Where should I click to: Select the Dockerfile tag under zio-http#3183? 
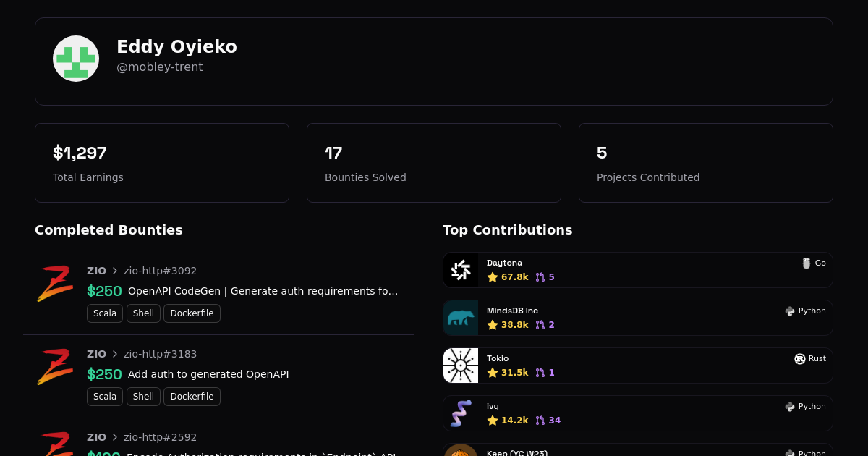click(192, 397)
